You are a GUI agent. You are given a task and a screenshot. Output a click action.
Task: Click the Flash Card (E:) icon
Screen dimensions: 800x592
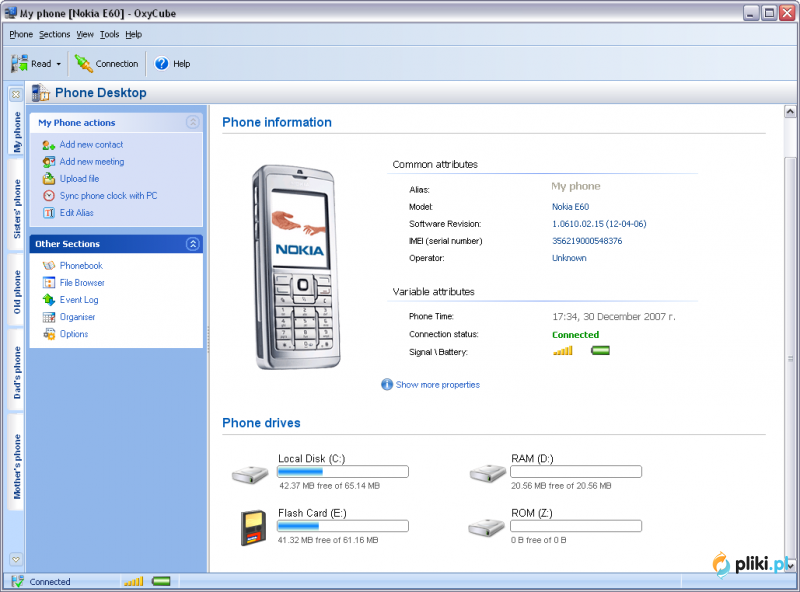point(253,528)
